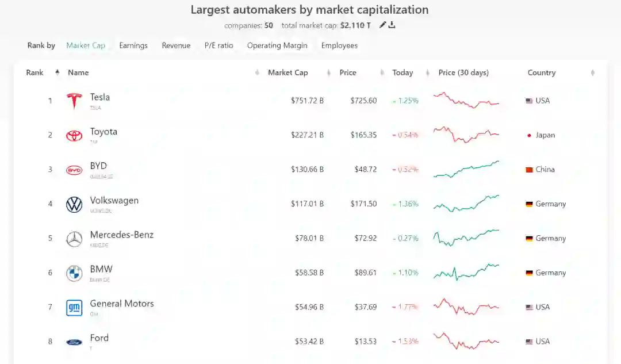The image size is (621, 364).
Task: Switch ranking to P/E ratio tab
Action: pyautogui.click(x=219, y=45)
